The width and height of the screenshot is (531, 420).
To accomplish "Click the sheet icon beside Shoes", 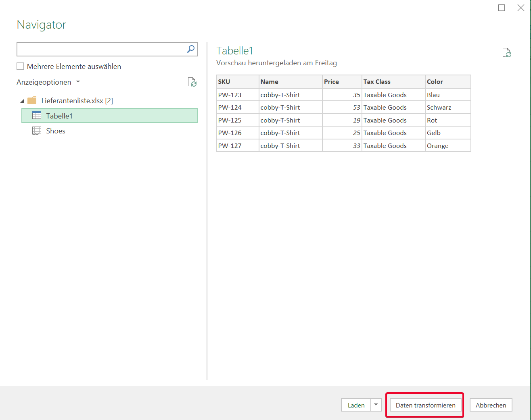I will coord(37,131).
